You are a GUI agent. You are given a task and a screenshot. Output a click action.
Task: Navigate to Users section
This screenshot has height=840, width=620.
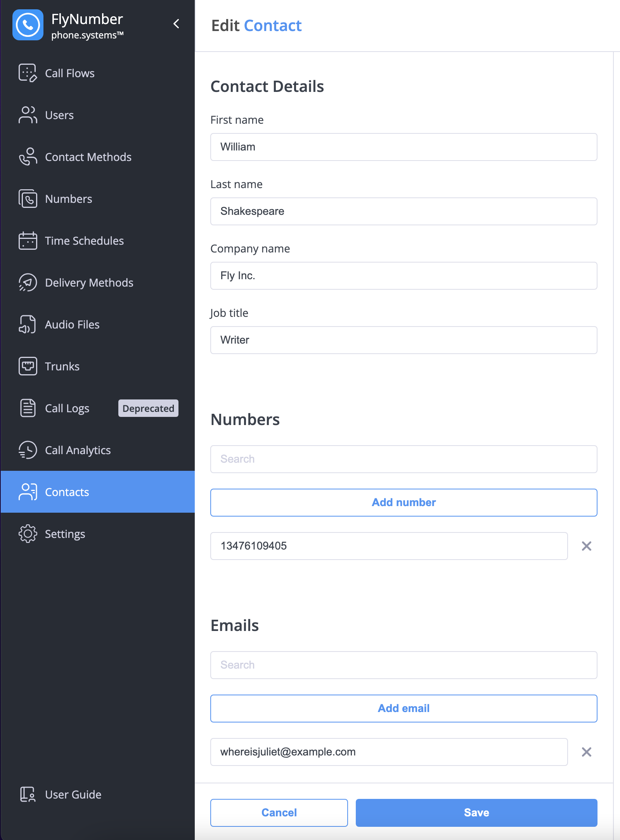59,115
